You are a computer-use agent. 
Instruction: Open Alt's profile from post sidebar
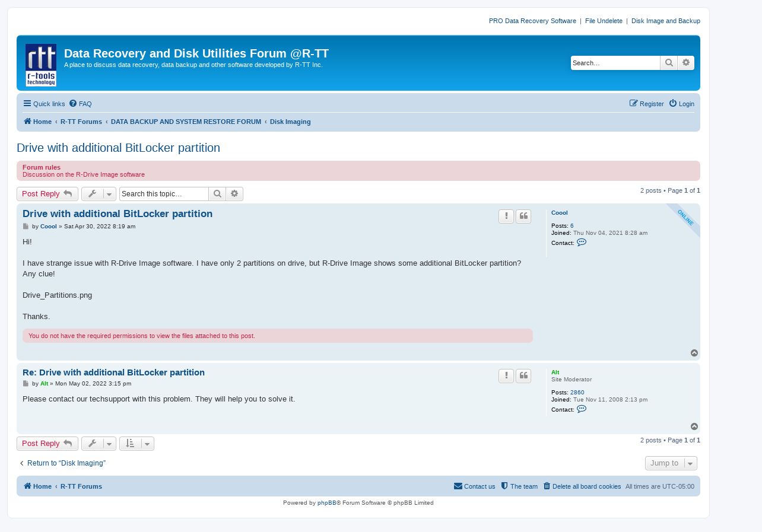[x=555, y=372]
